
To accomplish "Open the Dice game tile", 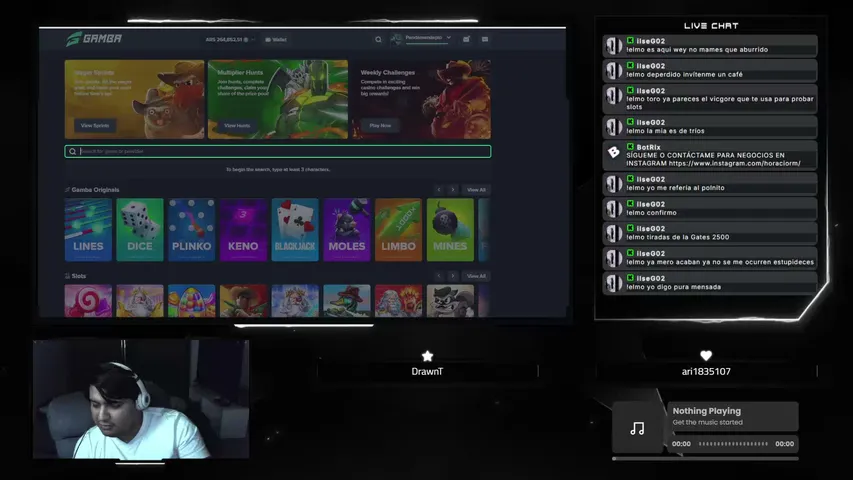I will pos(140,230).
